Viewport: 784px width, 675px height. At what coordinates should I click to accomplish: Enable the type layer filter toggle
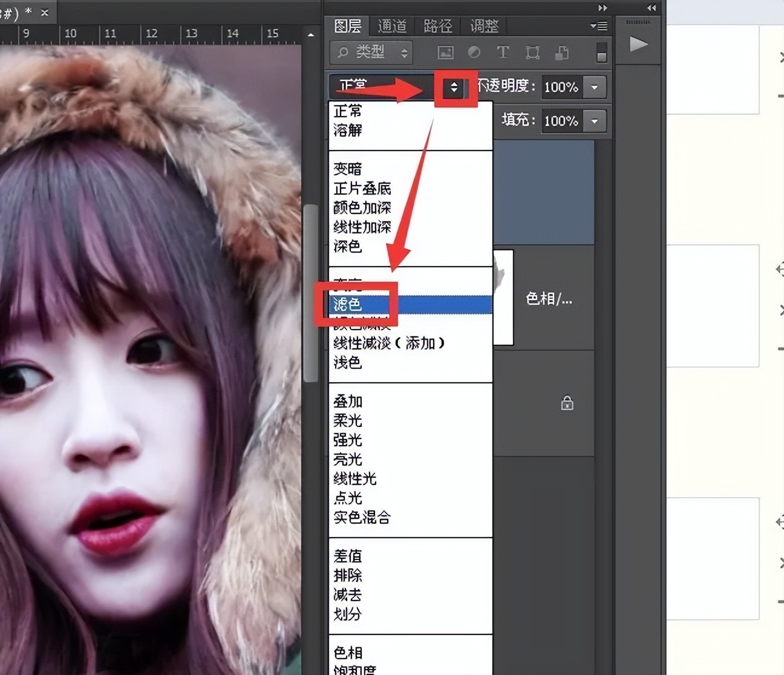coord(503,53)
